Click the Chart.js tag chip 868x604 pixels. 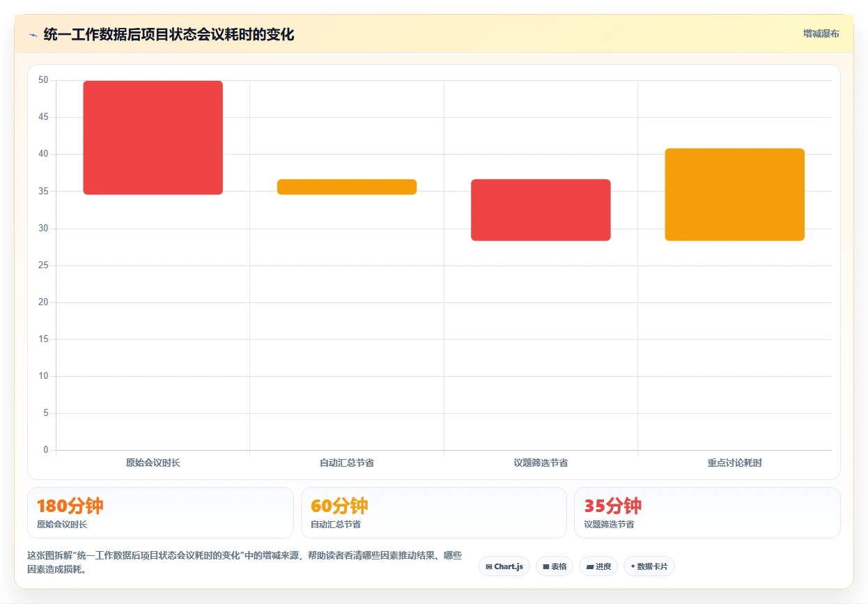[x=504, y=566]
